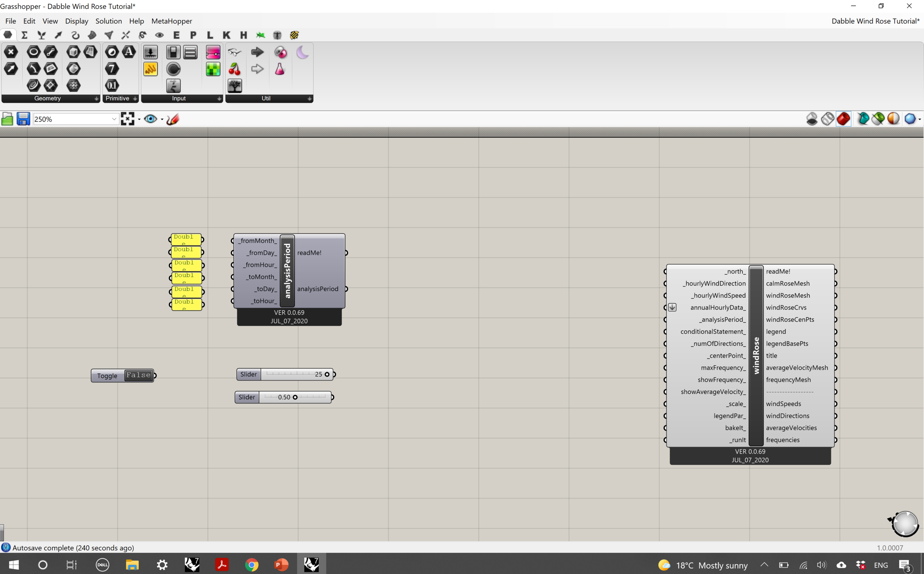
Task: Open the Solution menu
Action: [108, 21]
